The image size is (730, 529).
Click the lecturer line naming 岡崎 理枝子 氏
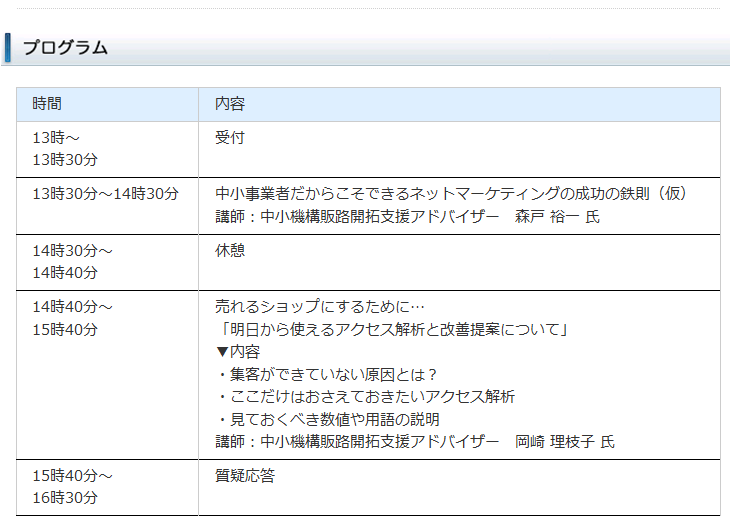pos(415,441)
